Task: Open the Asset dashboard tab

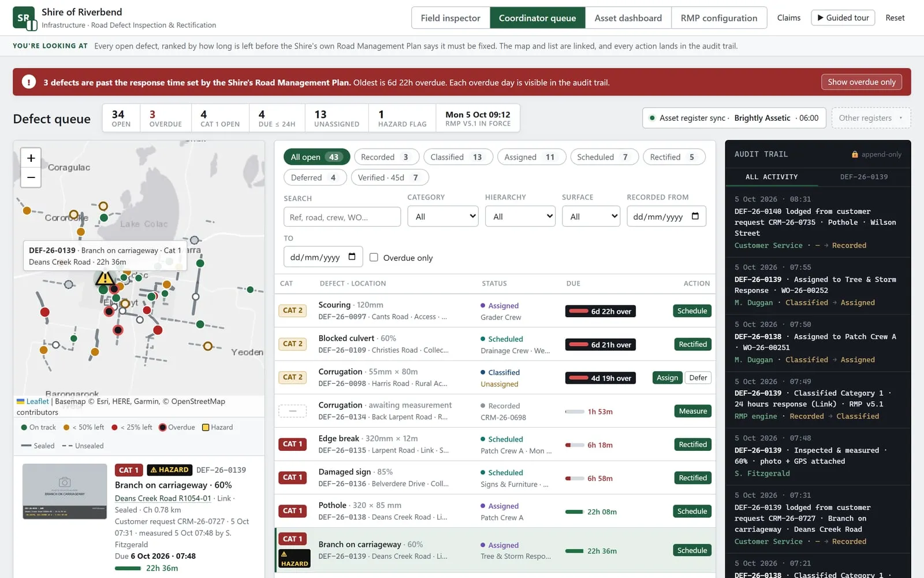Action: click(628, 18)
